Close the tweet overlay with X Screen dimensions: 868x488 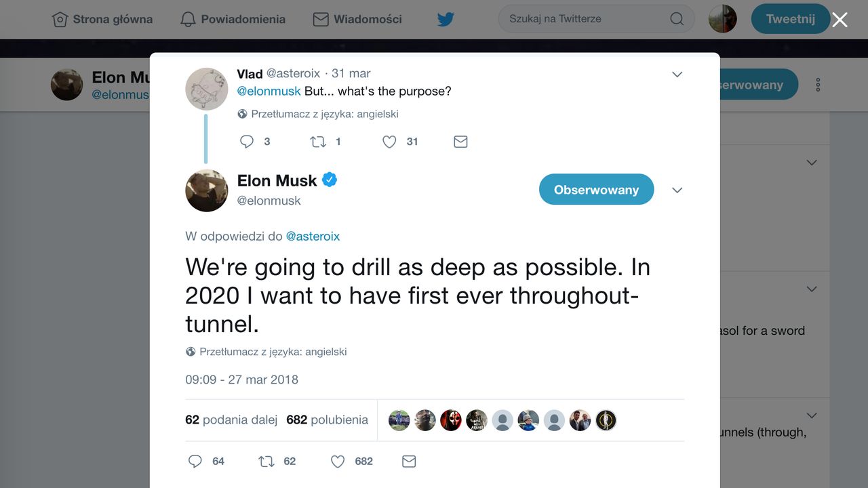click(x=840, y=20)
